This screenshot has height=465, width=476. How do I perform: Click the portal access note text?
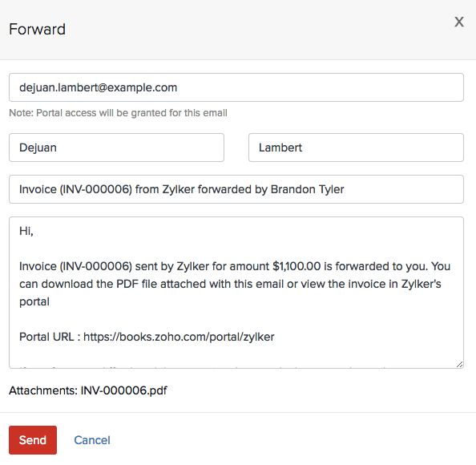coord(118,113)
